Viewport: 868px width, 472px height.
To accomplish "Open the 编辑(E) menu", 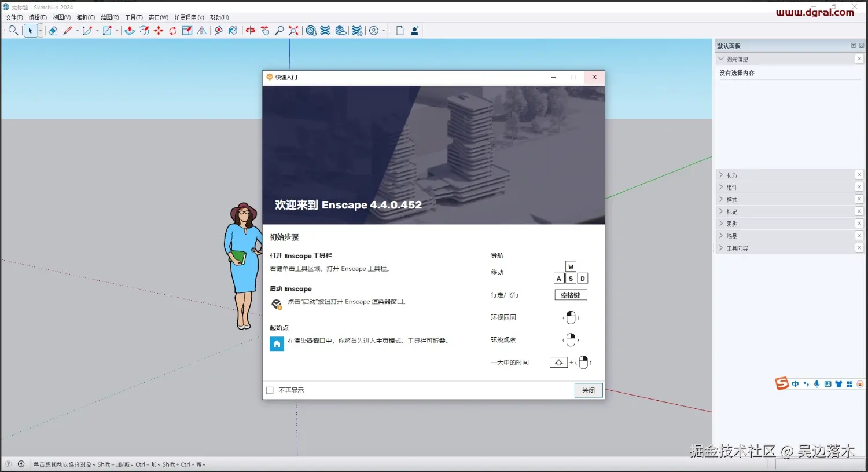I will (38, 17).
